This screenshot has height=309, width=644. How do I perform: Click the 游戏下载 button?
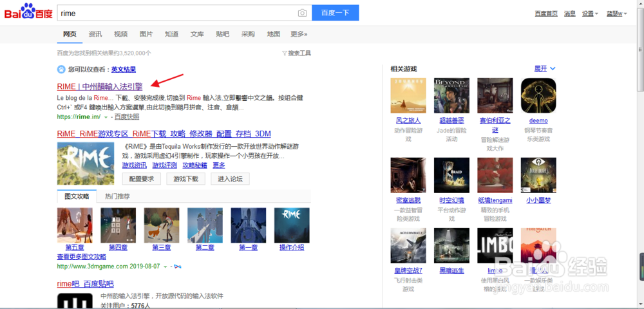click(x=185, y=179)
